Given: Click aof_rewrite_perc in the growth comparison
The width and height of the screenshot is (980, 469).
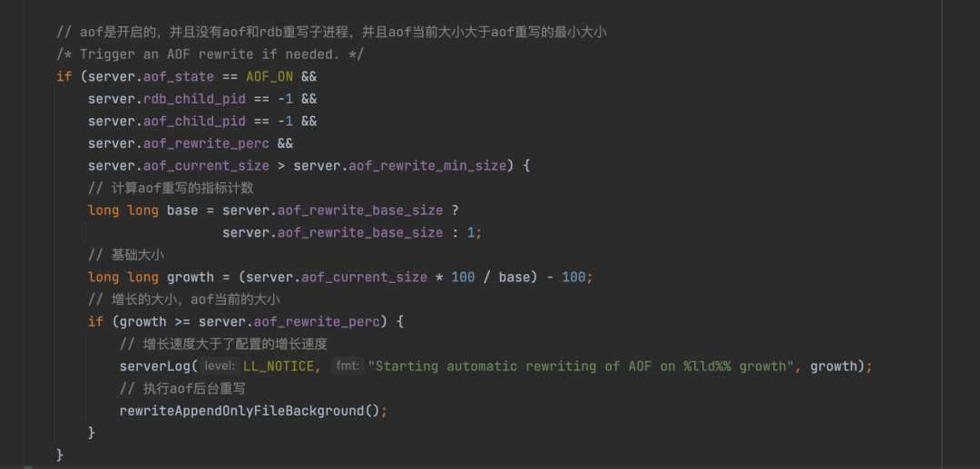Looking at the screenshot, I should [317, 322].
